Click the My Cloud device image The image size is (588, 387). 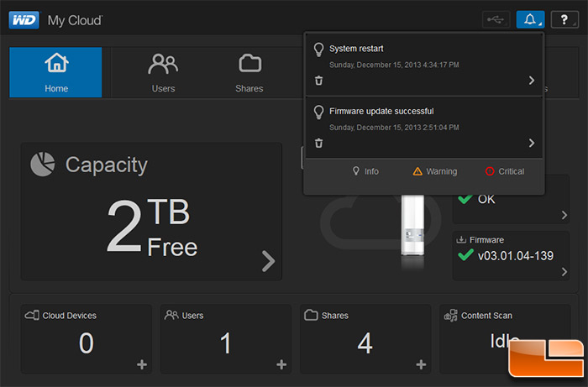pyautogui.click(x=412, y=225)
